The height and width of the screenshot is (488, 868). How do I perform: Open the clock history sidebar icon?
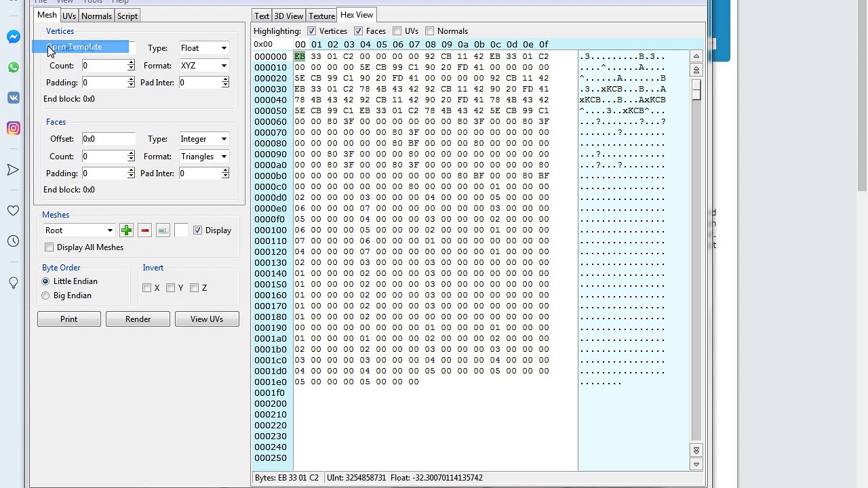point(14,241)
